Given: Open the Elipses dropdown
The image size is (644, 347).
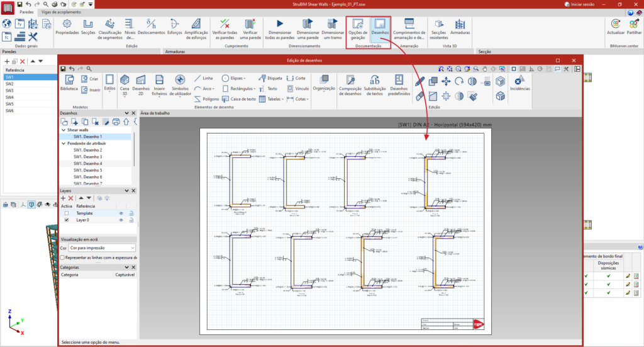Looking at the screenshot, I should pos(234,78).
